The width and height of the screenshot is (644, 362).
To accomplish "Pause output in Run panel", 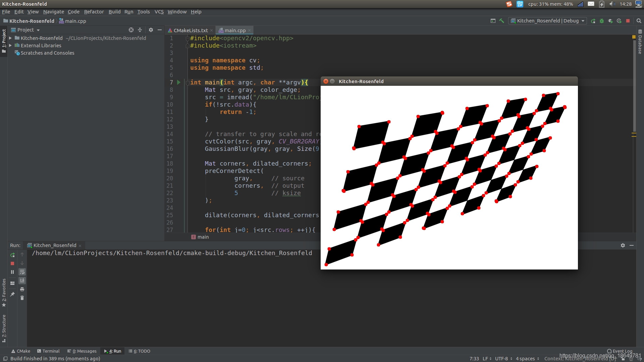I will (12, 272).
